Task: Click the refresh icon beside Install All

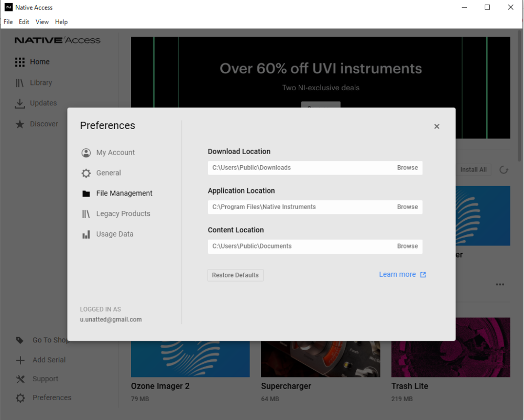Action: tap(504, 170)
